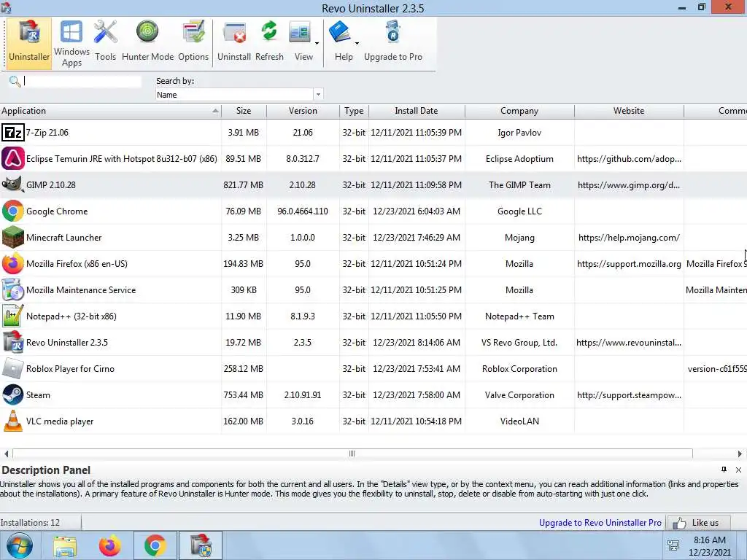This screenshot has height=560, width=747.
Task: Select the 7-Zip 21.06 icon
Action: click(x=13, y=133)
